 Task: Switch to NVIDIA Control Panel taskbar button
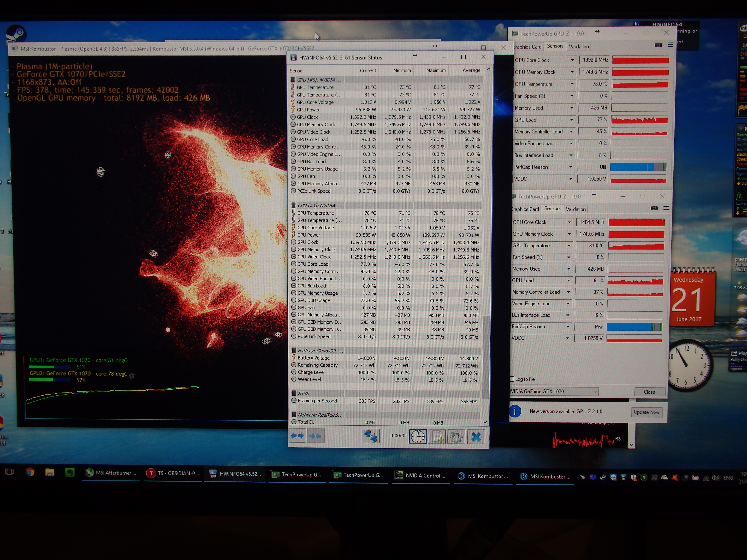[421, 476]
